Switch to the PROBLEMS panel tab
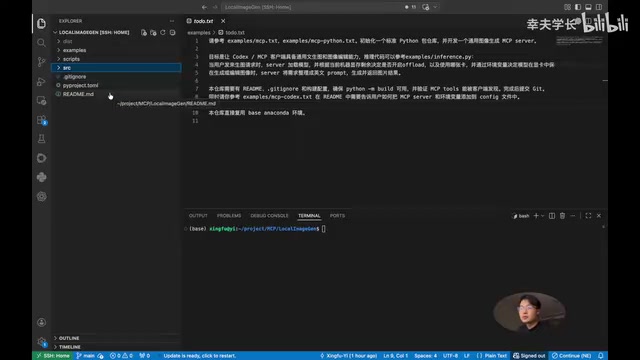Viewport: 640px width, 360px height. coord(229,216)
